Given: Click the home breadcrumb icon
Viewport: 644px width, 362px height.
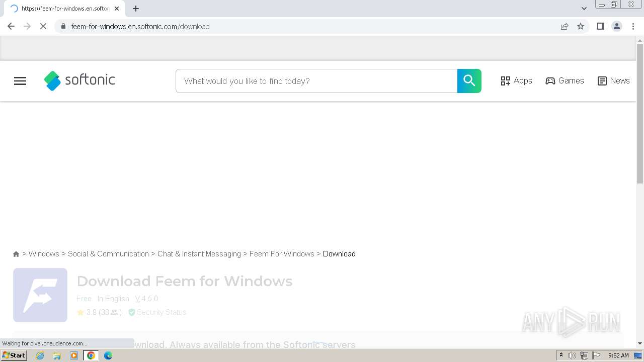Looking at the screenshot, I should [16, 254].
